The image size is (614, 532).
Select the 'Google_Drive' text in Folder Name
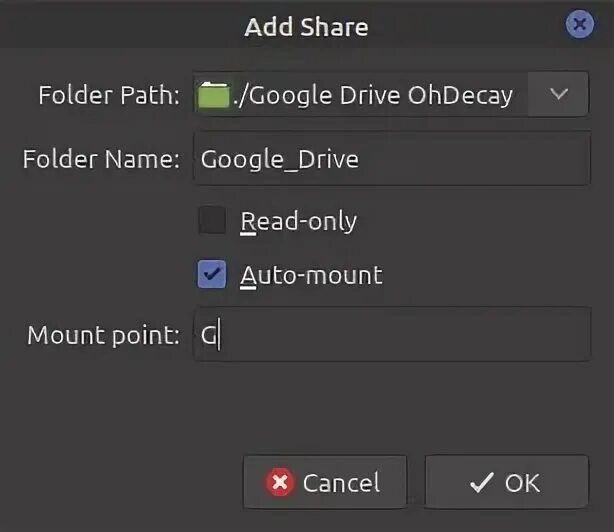point(279,158)
